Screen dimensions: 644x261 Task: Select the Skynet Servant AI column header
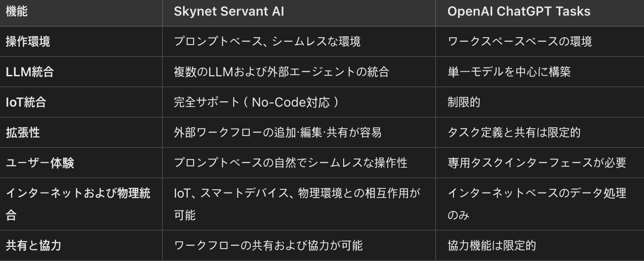[229, 11]
